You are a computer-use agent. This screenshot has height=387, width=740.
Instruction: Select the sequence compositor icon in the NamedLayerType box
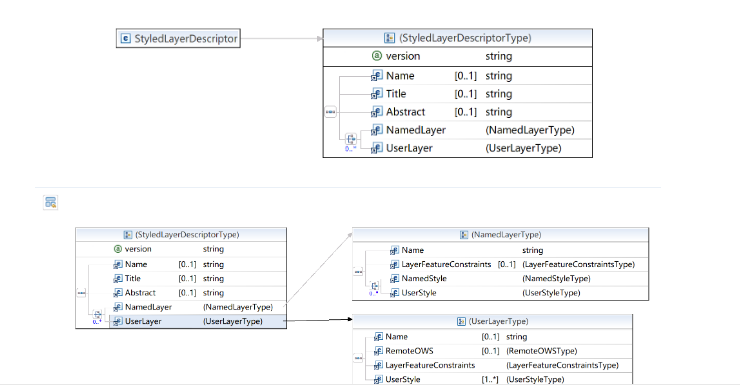[359, 272]
